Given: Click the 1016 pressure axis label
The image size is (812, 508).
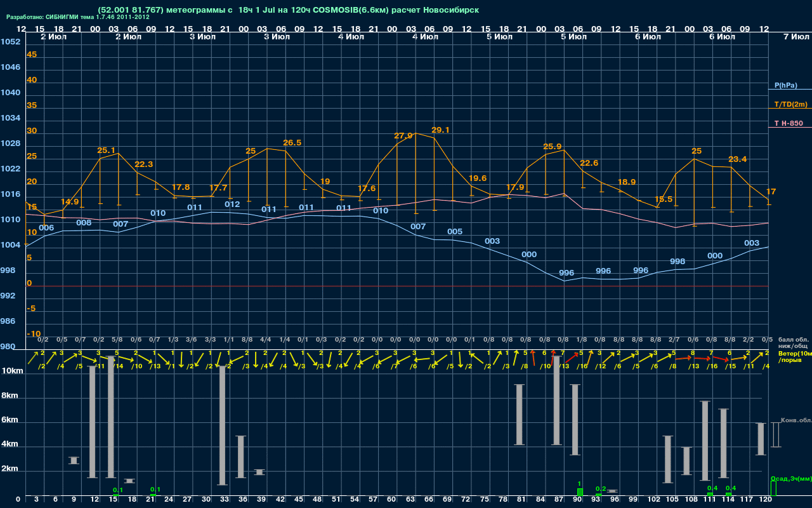Looking at the screenshot, I should pos(10,194).
